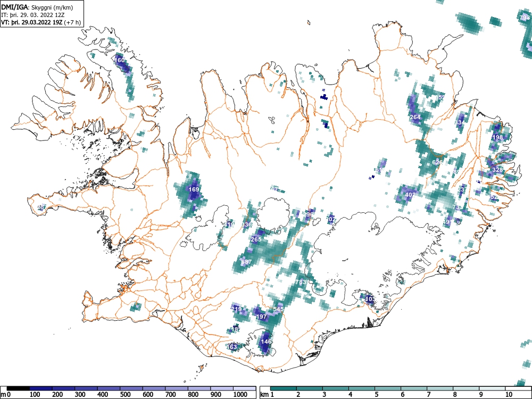
Task: Click the DMI/IGA Skyggni title line
Action: tap(37, 7)
